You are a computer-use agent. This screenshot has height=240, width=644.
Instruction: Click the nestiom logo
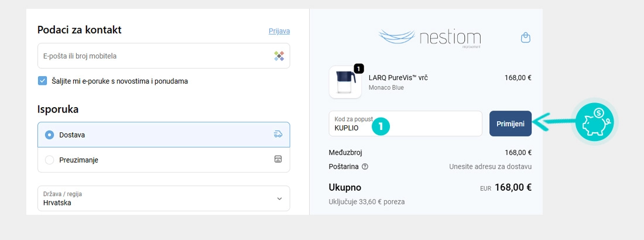[x=429, y=38]
